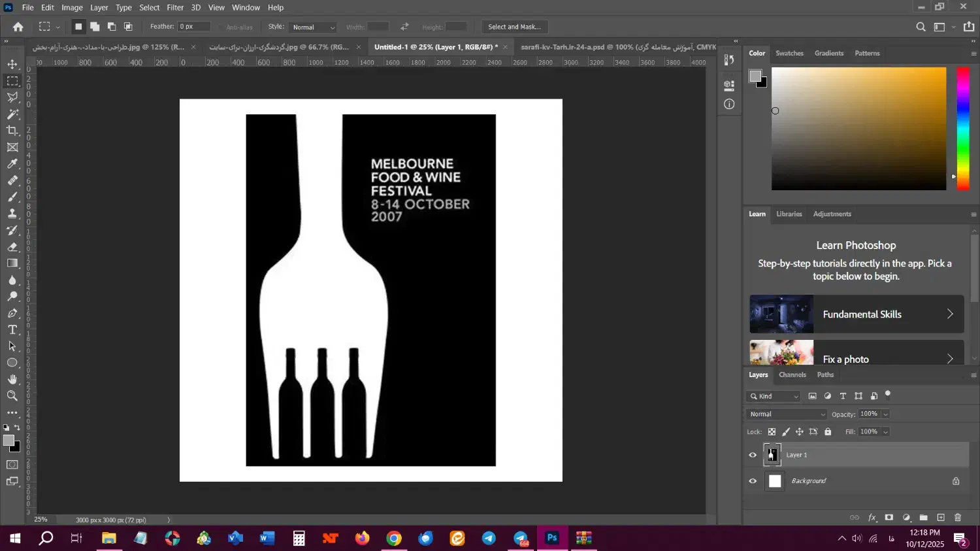Open the Style dropdown in options bar
The image size is (980, 551).
tap(314, 27)
